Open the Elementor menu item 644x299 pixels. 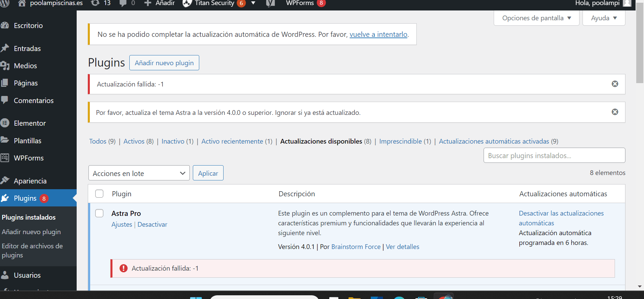30,123
